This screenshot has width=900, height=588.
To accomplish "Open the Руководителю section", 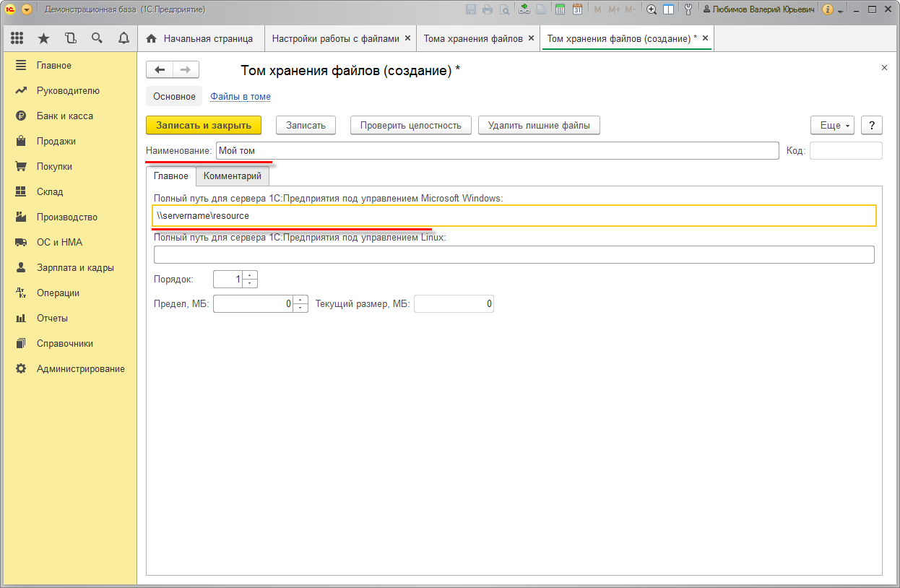I will pos(69,90).
